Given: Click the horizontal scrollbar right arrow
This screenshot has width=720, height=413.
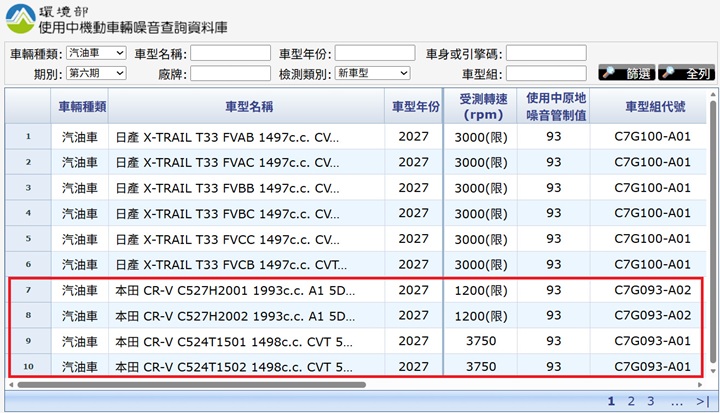Looking at the screenshot, I should (x=700, y=383).
